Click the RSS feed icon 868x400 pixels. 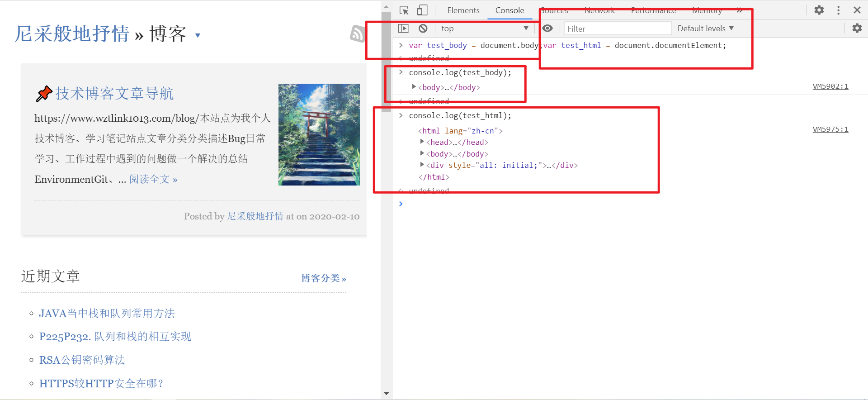(x=357, y=33)
